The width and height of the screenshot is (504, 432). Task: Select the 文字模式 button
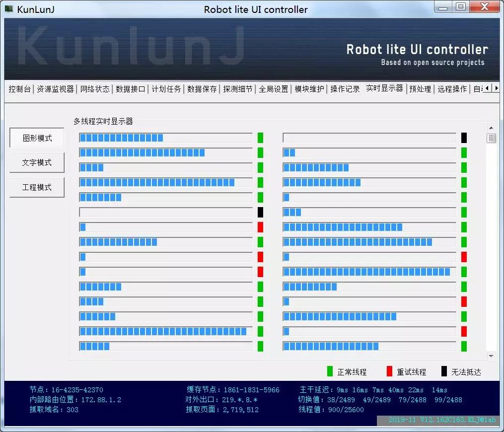36,162
